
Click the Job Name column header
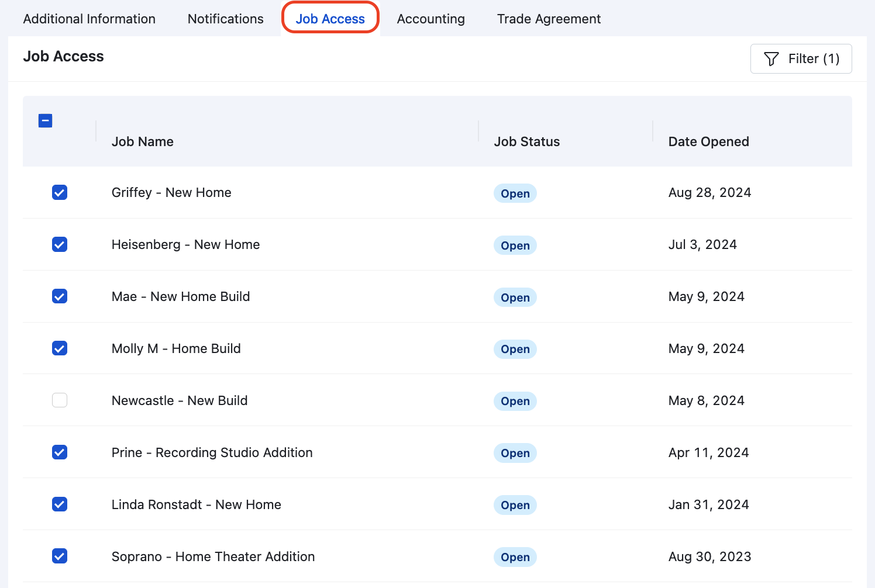pos(143,141)
